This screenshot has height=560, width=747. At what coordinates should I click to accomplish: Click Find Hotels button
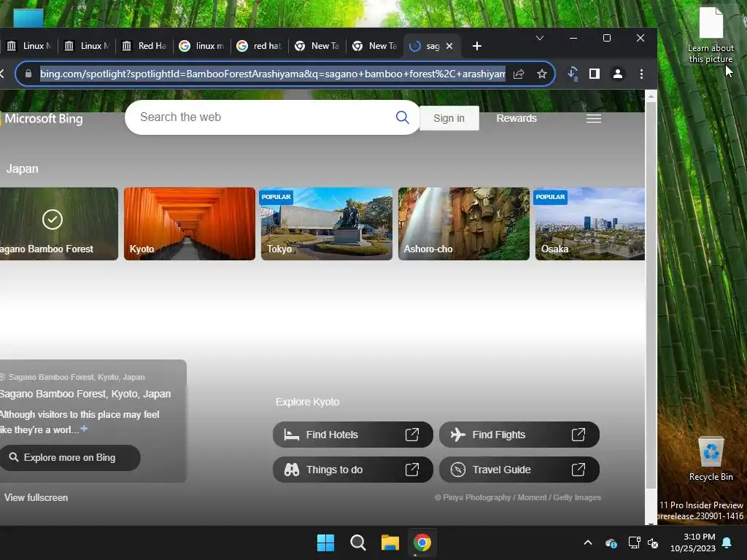(x=353, y=435)
